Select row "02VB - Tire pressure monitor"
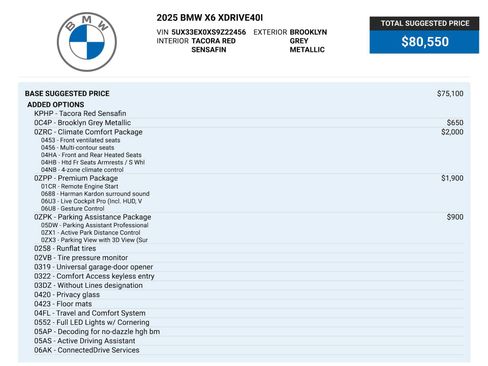This screenshot has height=366, width=488. click(248, 258)
